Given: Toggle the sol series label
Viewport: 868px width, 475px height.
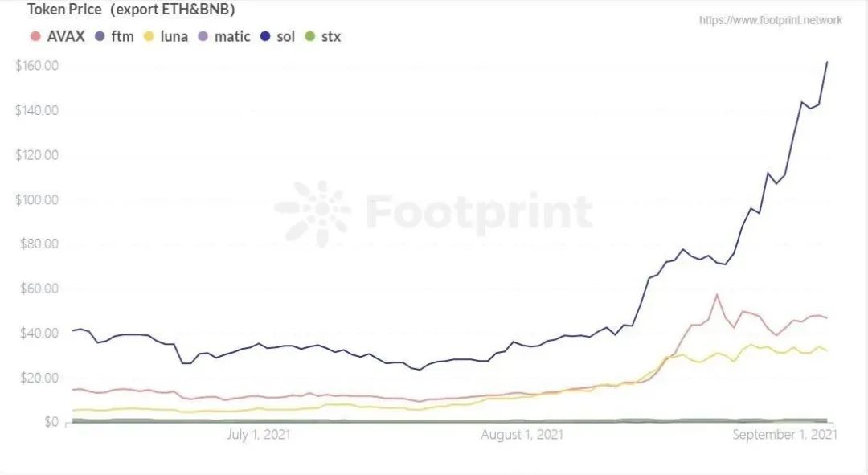Looking at the screenshot, I should point(285,36).
